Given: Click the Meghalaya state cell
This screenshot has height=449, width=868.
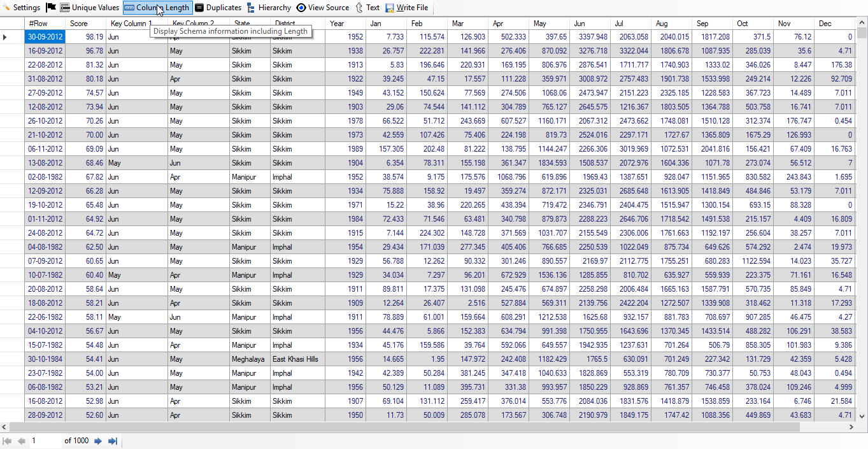Looking at the screenshot, I should coord(249,359).
